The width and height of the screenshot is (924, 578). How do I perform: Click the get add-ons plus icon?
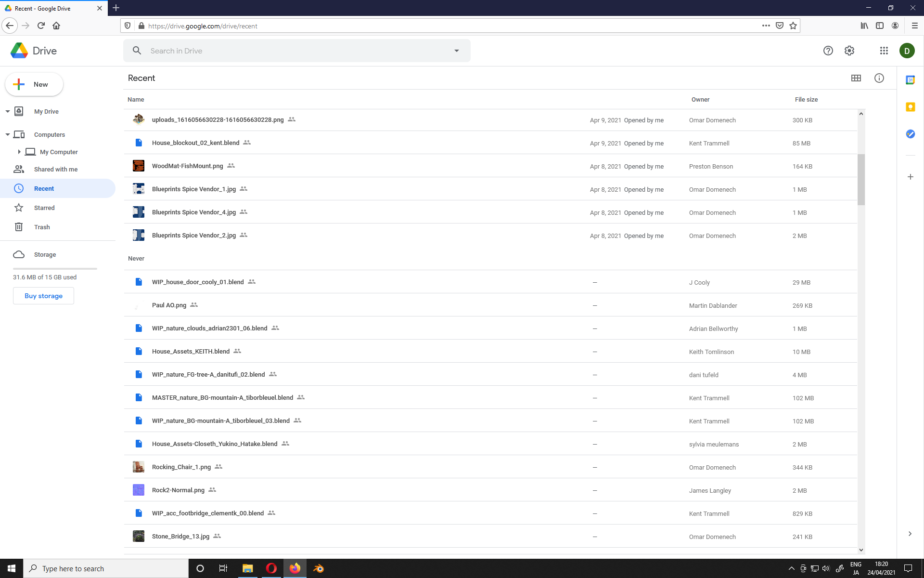click(x=910, y=177)
